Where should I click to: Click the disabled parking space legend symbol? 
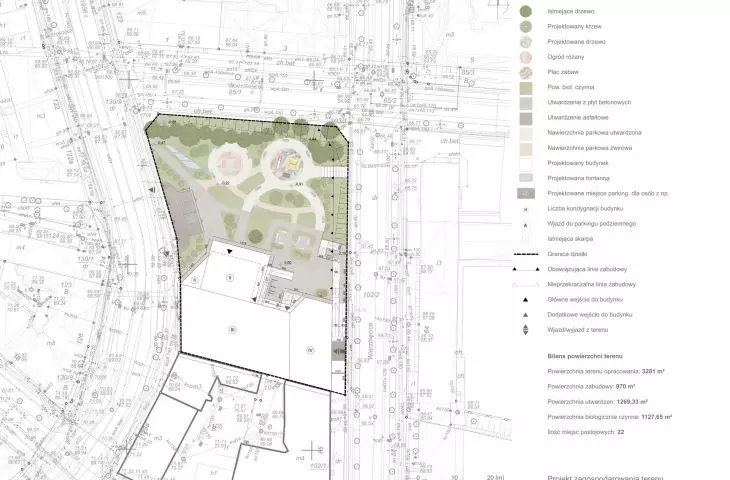526,193
